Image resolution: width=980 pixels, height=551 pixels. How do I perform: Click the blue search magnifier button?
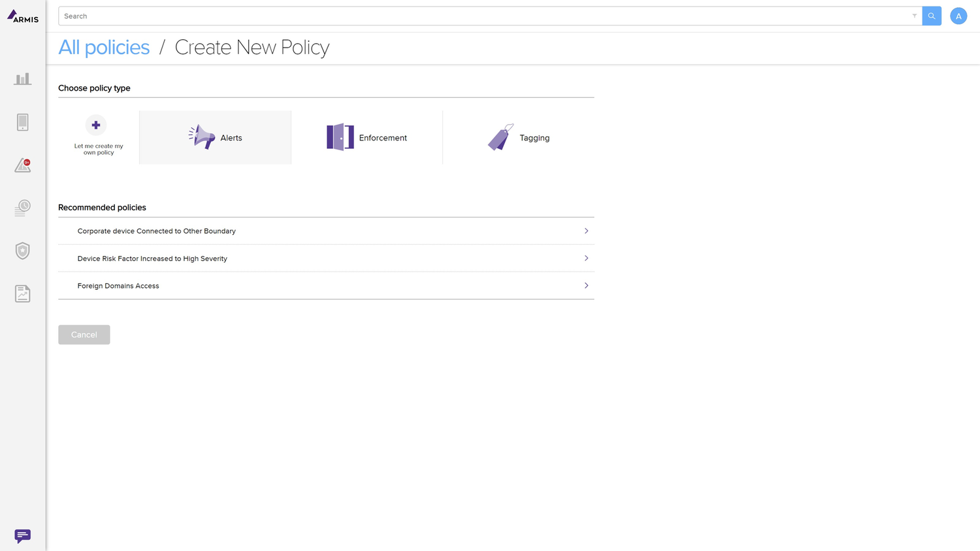931,16
